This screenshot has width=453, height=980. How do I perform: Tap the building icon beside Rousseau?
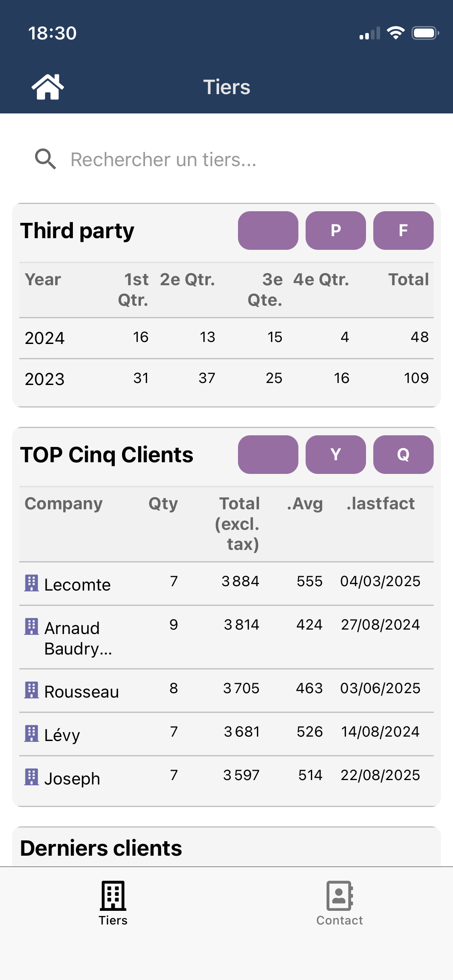[31, 690]
